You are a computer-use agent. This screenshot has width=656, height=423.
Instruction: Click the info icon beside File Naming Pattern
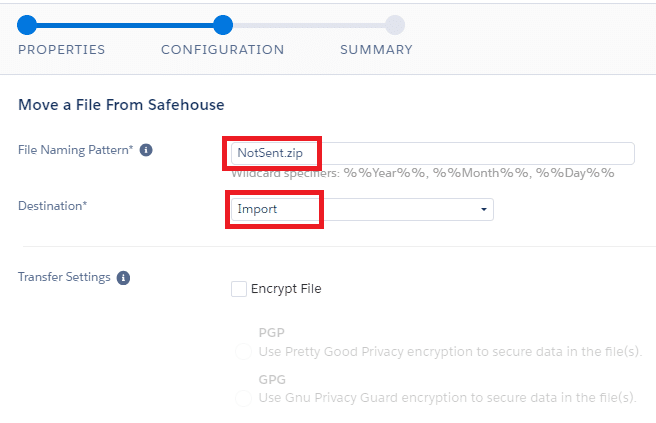click(x=146, y=150)
